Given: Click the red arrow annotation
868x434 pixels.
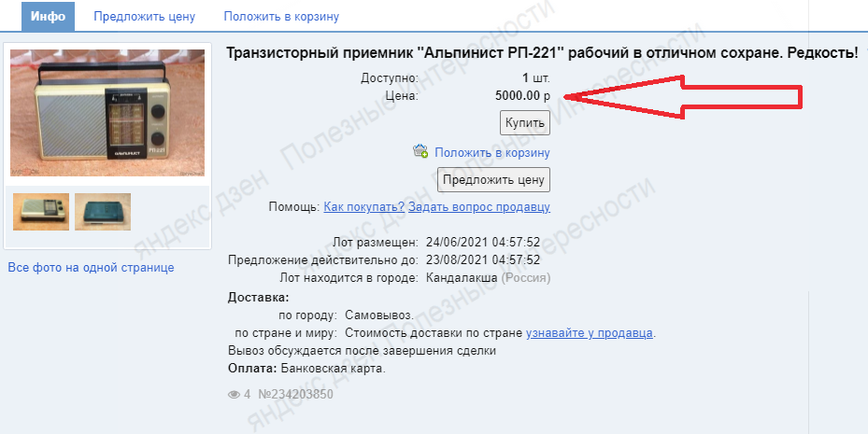Looking at the screenshot, I should (x=683, y=96).
